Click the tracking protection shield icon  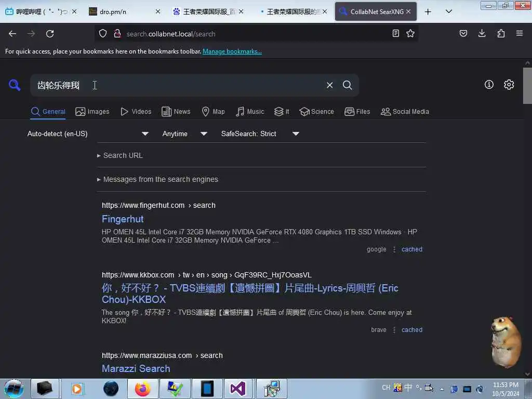click(103, 34)
